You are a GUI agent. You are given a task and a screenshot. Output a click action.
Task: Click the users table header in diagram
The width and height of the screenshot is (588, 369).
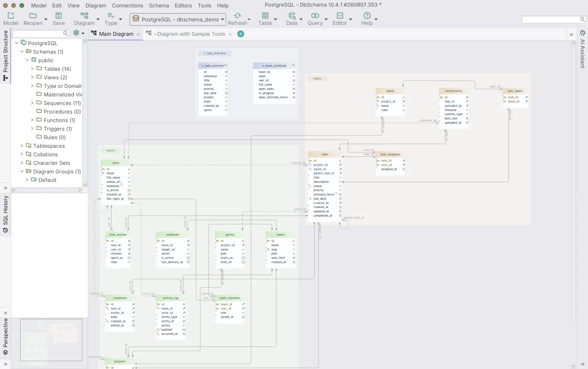[116, 163]
